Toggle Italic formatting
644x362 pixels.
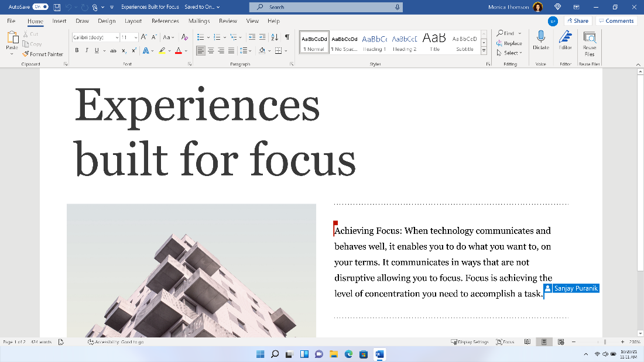coord(87,51)
